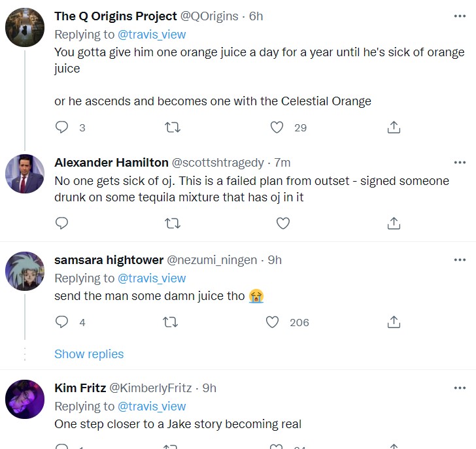Open more options on Q Origins tweet
The width and height of the screenshot is (476, 449).
click(460, 16)
